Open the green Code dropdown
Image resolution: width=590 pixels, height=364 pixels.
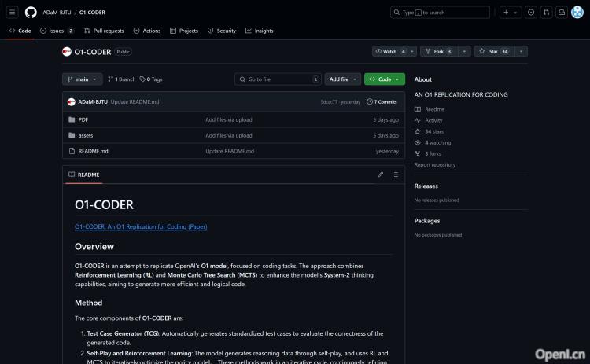tap(384, 79)
